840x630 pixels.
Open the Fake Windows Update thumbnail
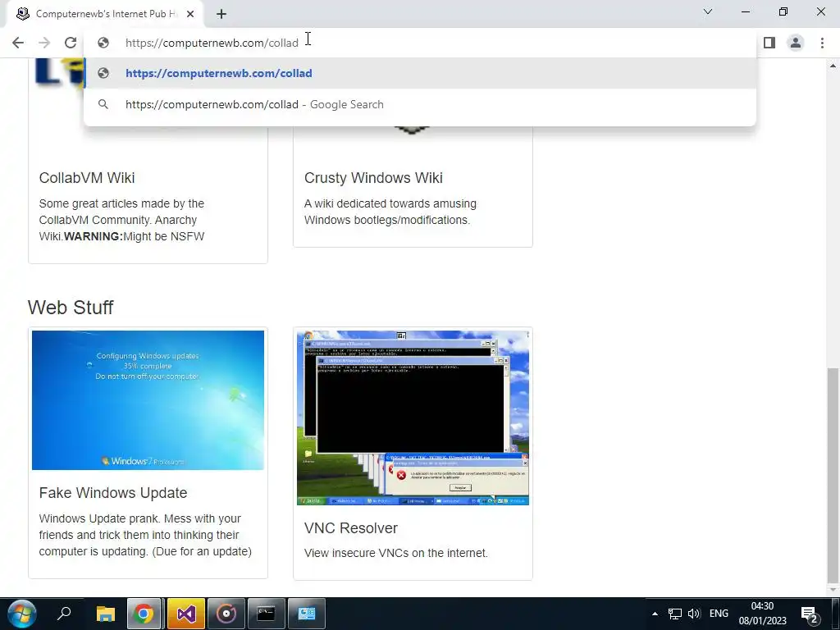(x=148, y=400)
